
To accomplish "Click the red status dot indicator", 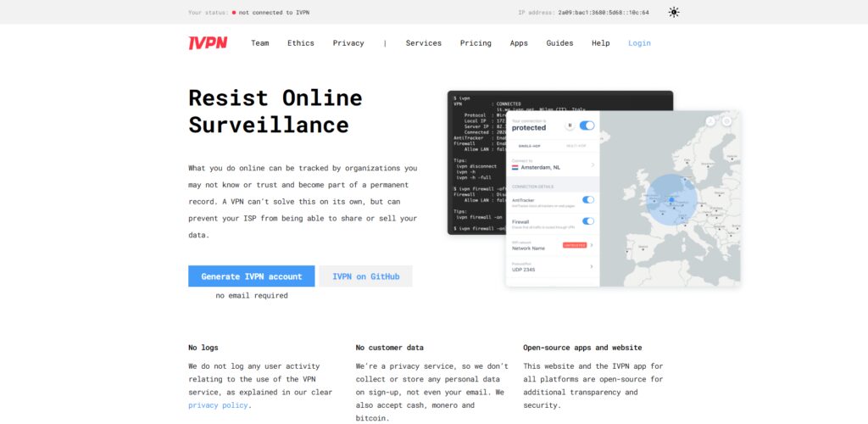I will point(234,12).
